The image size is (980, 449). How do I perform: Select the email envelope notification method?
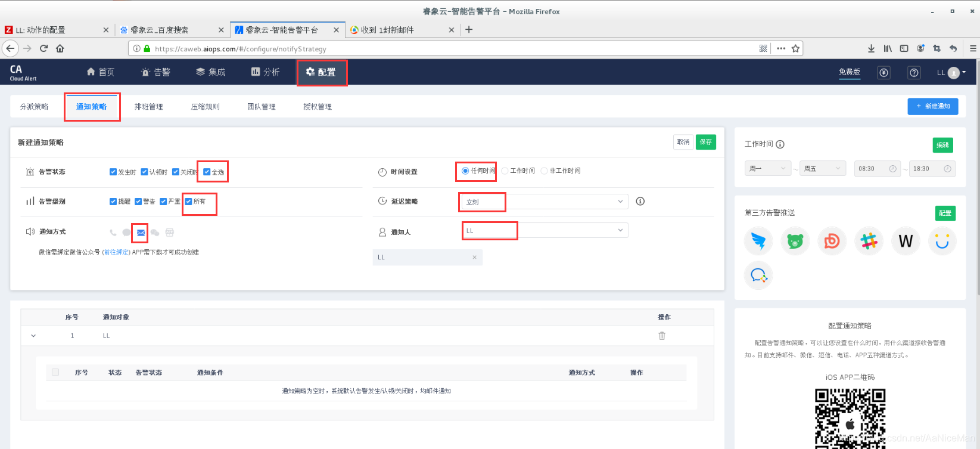pyautogui.click(x=141, y=233)
